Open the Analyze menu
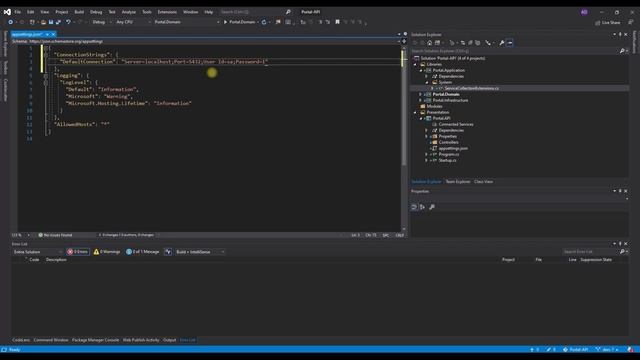640x360 pixels. click(129, 12)
